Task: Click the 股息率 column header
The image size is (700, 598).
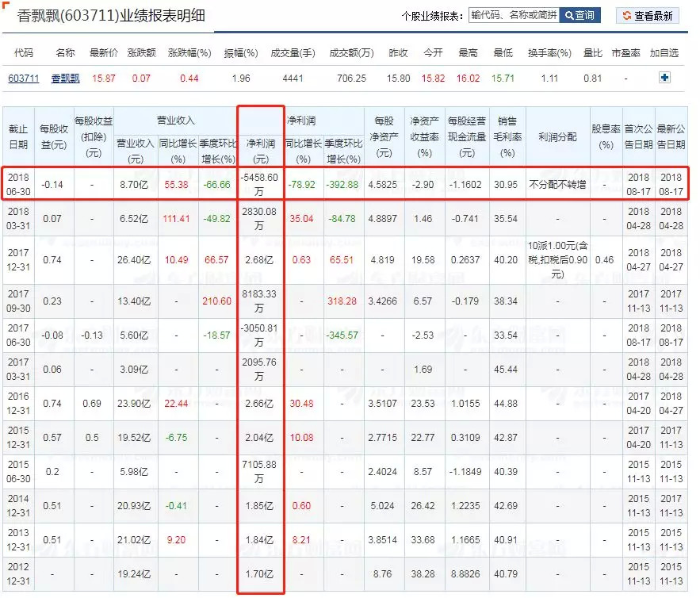Action: [606, 136]
